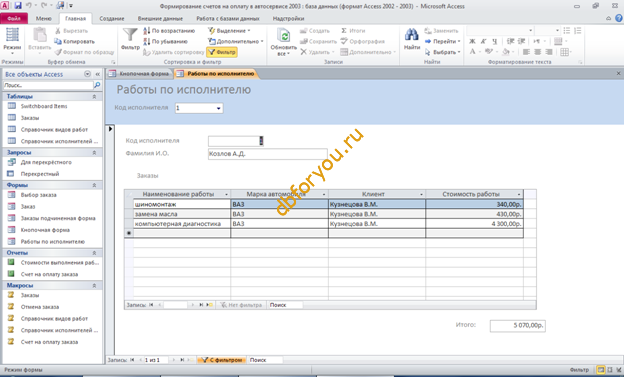Open the Выделение filter dropdown
The image size is (624, 377).
click(x=229, y=31)
